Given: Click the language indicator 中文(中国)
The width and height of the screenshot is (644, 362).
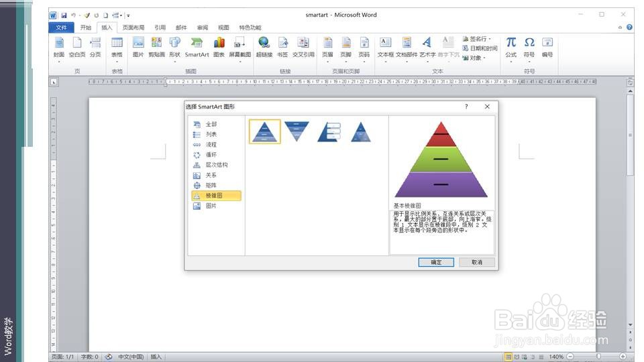Looking at the screenshot, I should coord(131,357).
